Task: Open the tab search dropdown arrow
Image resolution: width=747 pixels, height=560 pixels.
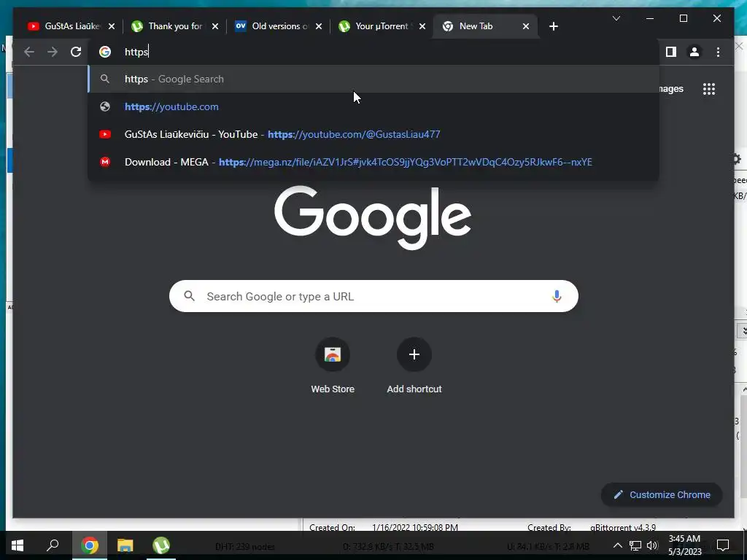Action: [x=616, y=18]
